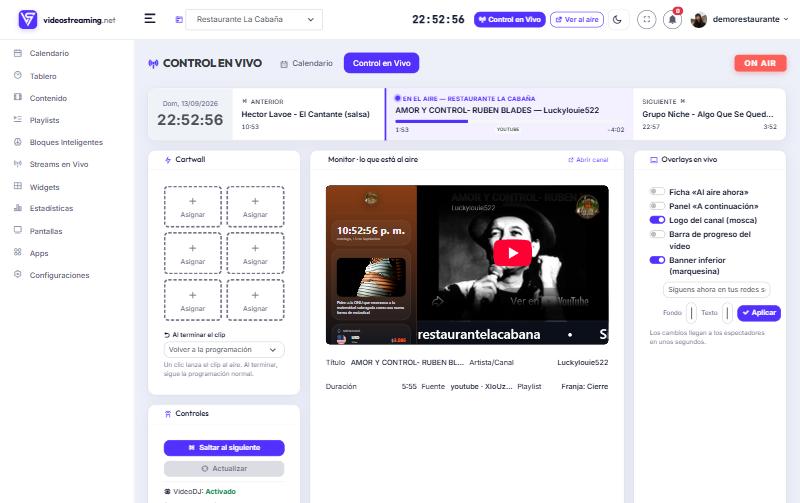Click the Pantallas monitor icon in the sidebar
Image resolution: width=800 pixels, height=503 pixels.
18,230
